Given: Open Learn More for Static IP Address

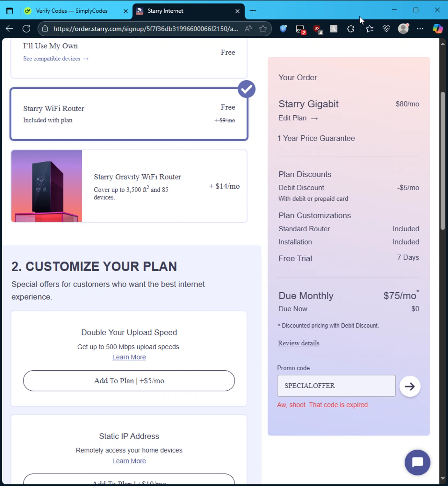Looking at the screenshot, I should (129, 461).
